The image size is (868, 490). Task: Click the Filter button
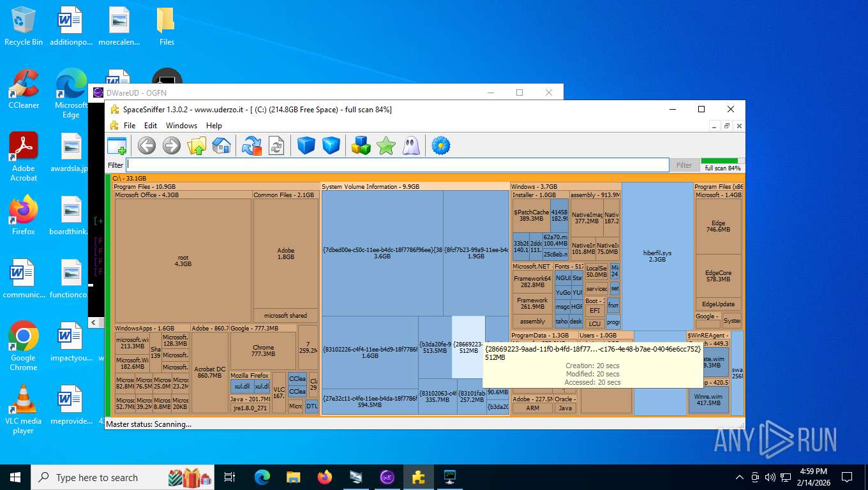click(684, 165)
